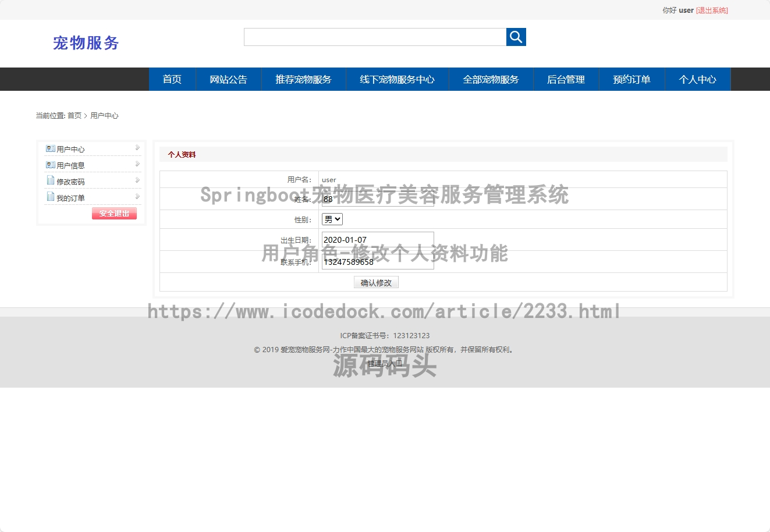Open 后台管理 menu item
The width and height of the screenshot is (770, 532).
coord(566,79)
